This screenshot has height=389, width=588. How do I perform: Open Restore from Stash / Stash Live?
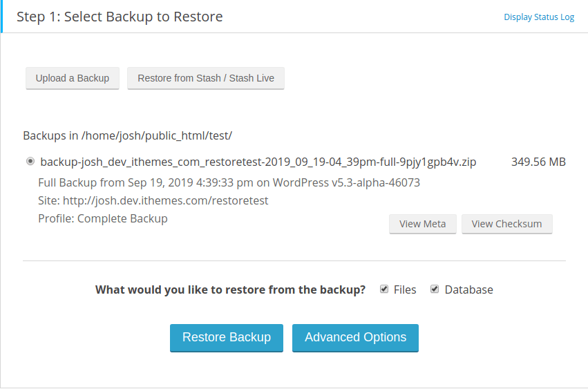click(x=206, y=78)
